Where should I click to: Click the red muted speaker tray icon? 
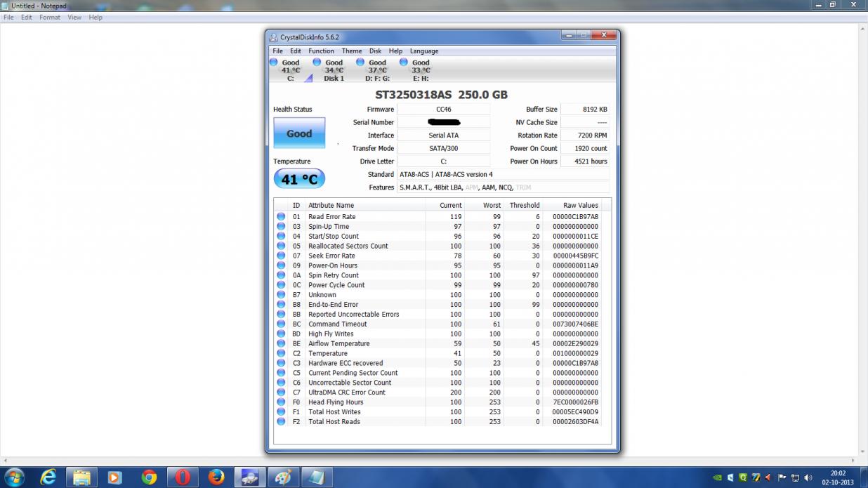pos(769,478)
